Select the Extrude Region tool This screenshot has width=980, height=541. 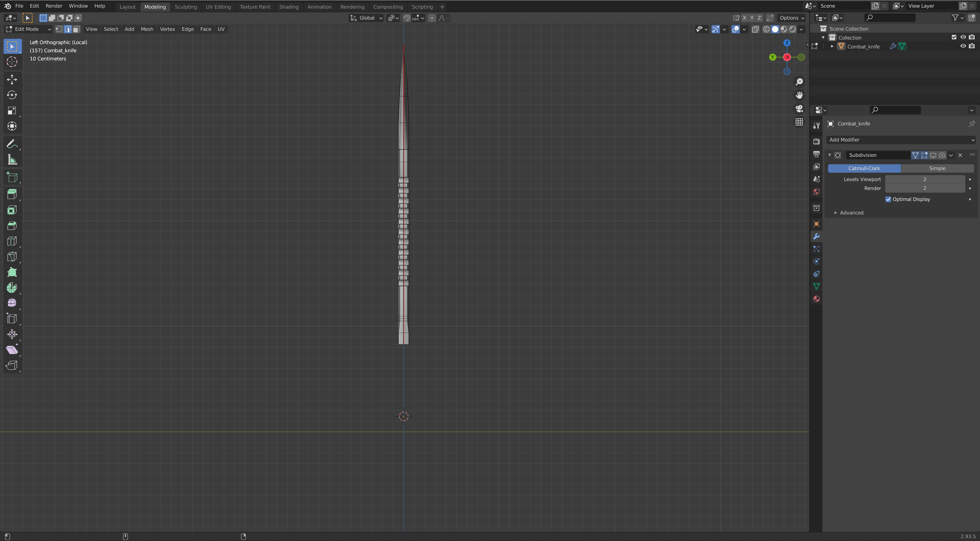12,195
